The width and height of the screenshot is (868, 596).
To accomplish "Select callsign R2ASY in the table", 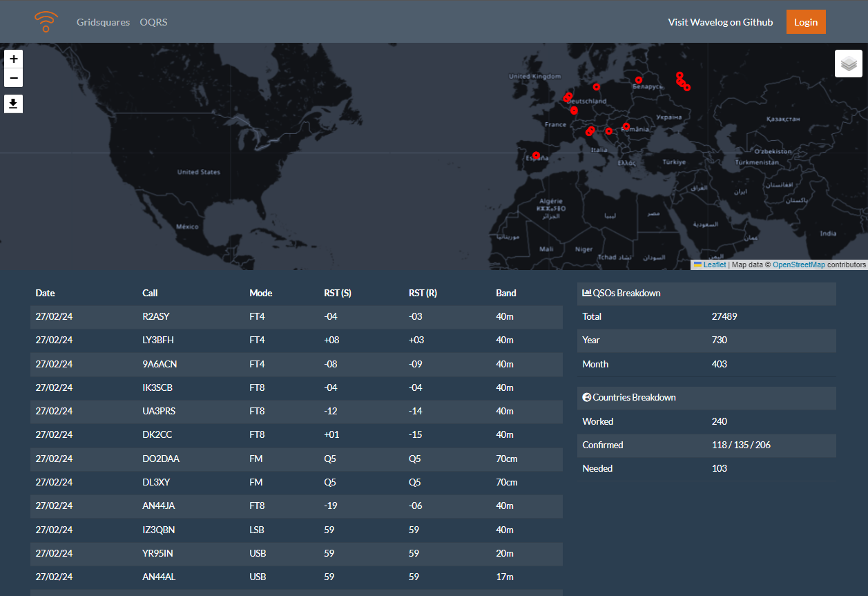I will (156, 317).
